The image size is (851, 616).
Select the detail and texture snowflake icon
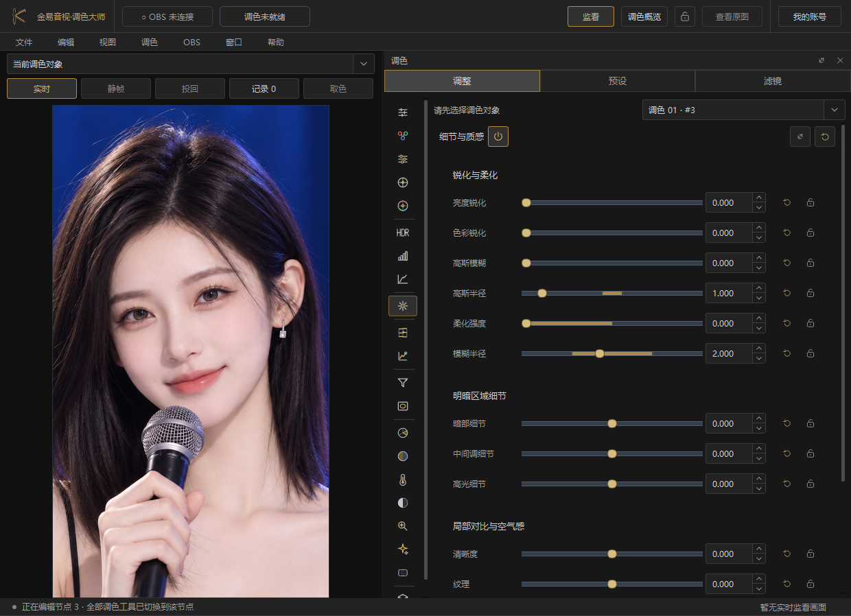pos(403,306)
